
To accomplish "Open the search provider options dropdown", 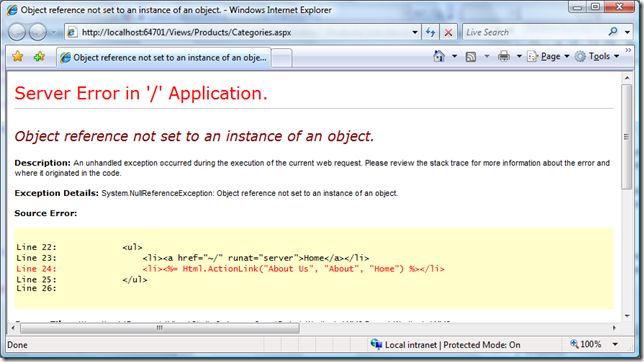I will [627, 32].
